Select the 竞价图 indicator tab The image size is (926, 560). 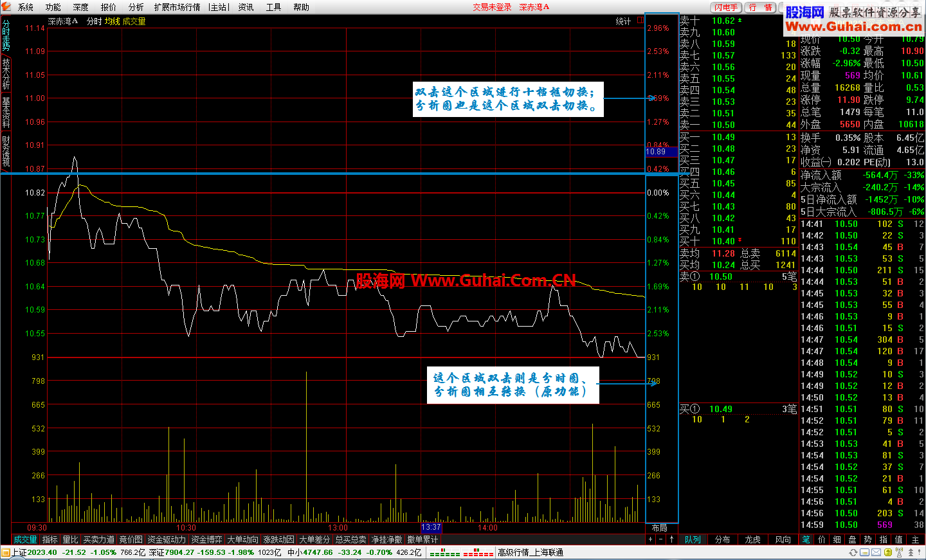pyautogui.click(x=131, y=539)
